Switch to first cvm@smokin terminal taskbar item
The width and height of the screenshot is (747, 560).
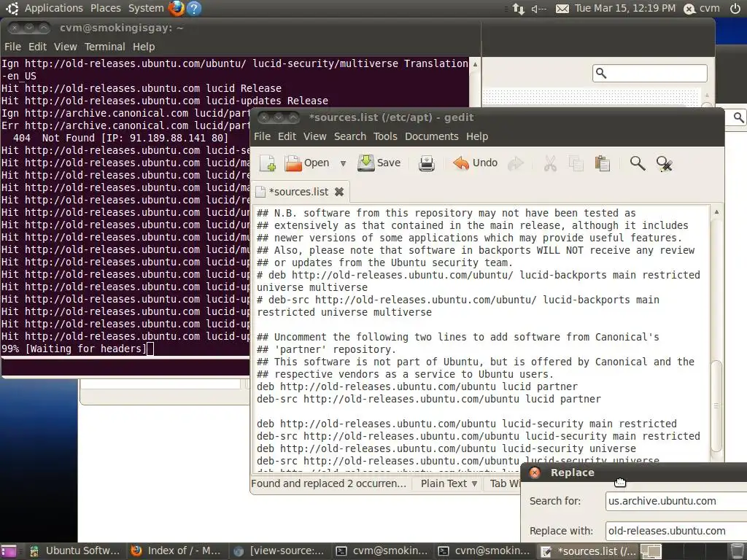click(x=381, y=551)
